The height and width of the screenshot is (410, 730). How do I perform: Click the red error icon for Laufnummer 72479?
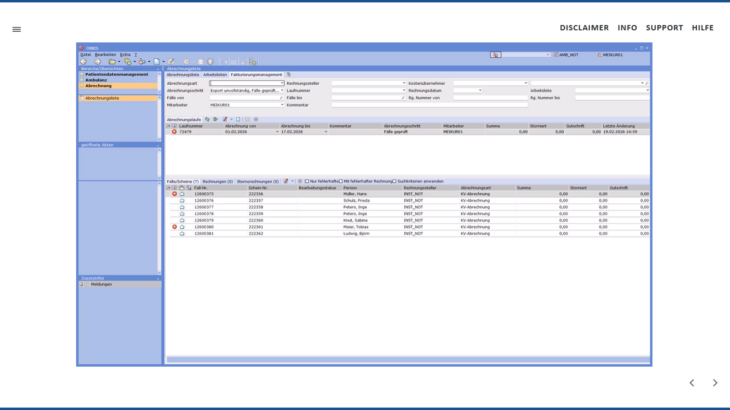click(x=174, y=131)
